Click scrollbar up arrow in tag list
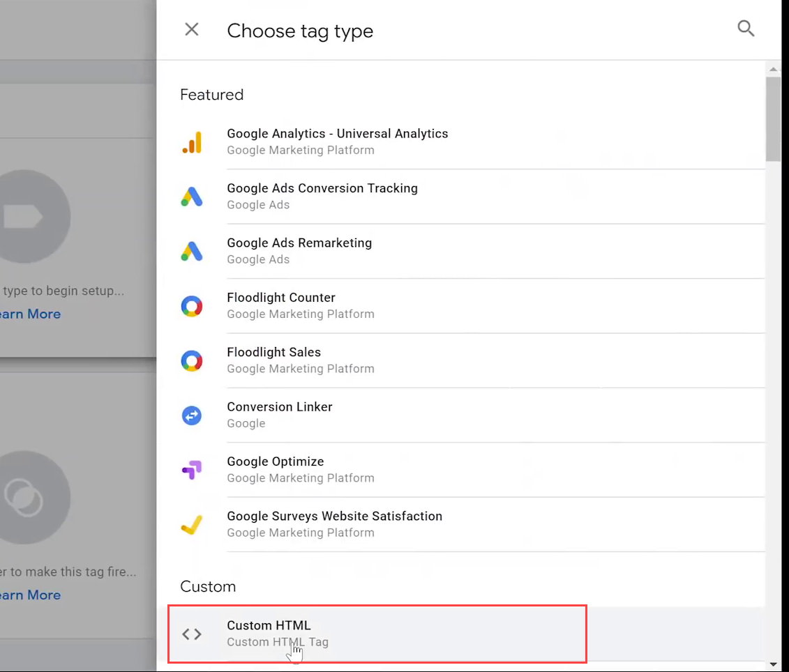 (x=774, y=69)
